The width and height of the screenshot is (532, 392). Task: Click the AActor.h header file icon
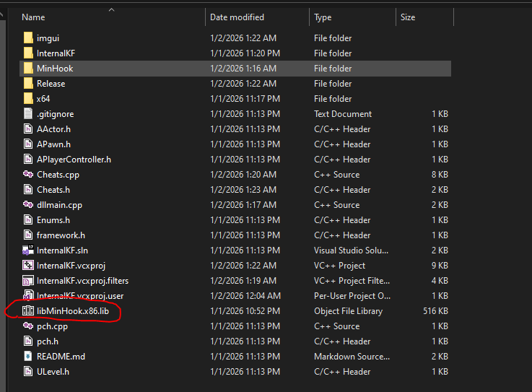point(28,129)
